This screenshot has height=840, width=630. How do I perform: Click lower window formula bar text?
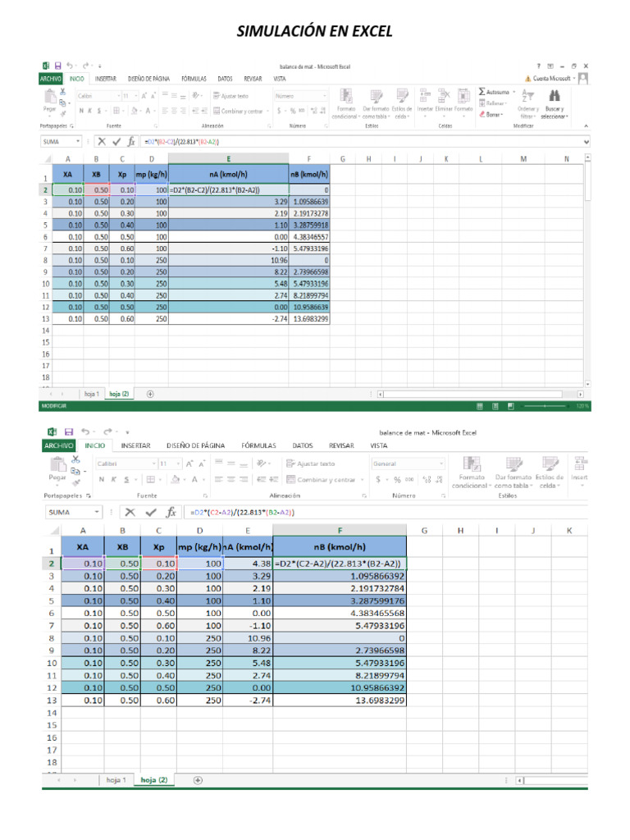tap(242, 512)
